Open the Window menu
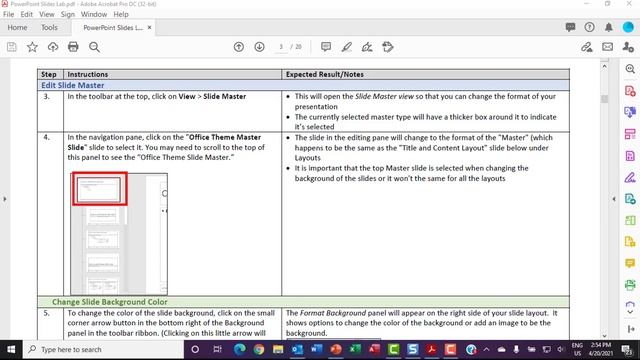Image resolution: width=640 pixels, height=360 pixels. click(93, 14)
